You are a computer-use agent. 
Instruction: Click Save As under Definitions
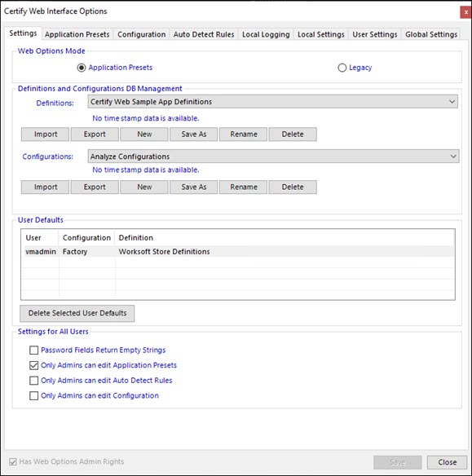click(194, 134)
